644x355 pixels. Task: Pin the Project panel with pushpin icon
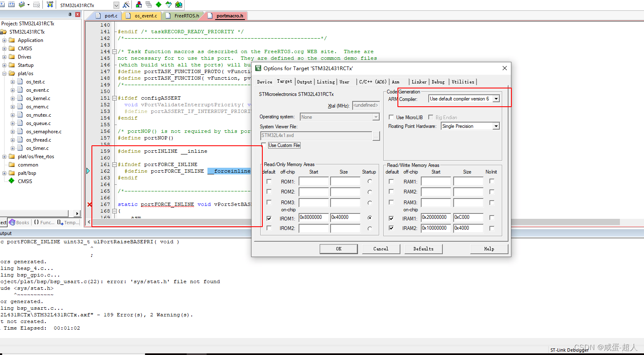[x=70, y=15]
